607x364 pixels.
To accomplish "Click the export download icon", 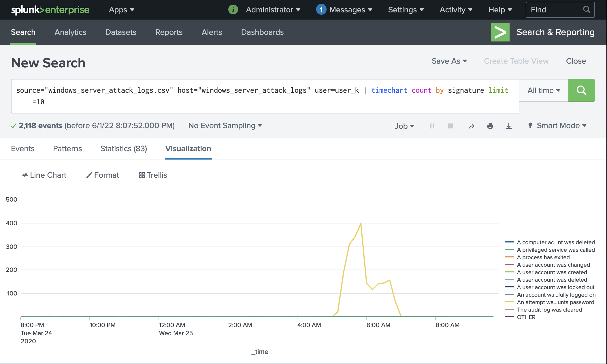I will pyautogui.click(x=509, y=126).
